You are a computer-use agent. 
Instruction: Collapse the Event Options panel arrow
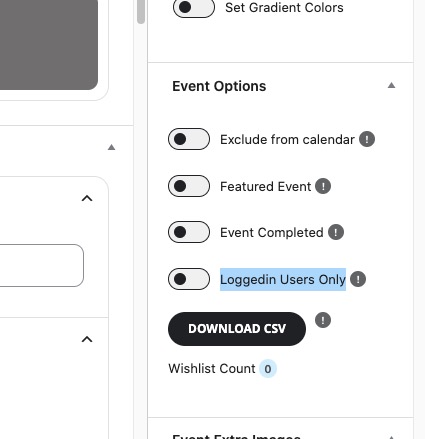click(x=391, y=86)
